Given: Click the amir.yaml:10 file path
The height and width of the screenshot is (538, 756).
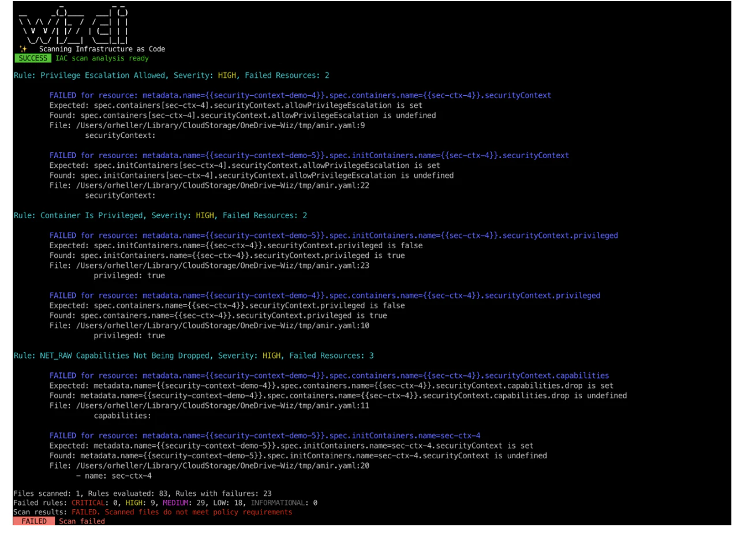Looking at the screenshot, I should 209,326.
